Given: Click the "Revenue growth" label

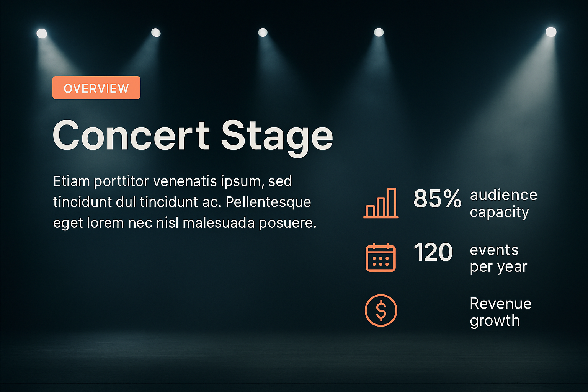Looking at the screenshot, I should [x=500, y=312].
